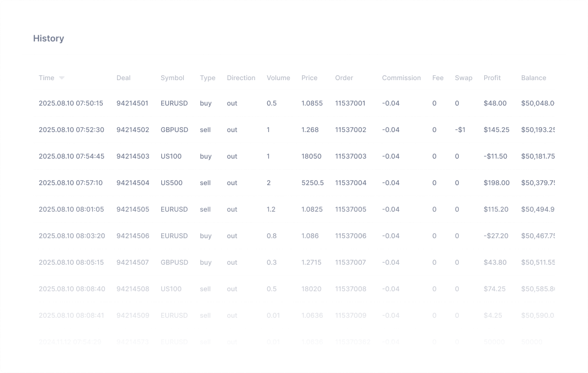
Task: Click order number 11537003
Action: [x=351, y=156]
